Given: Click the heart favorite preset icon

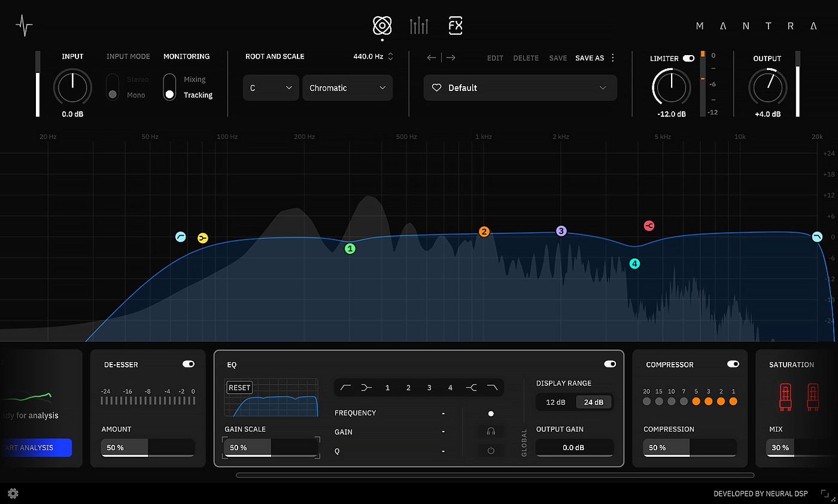Looking at the screenshot, I should pos(437,88).
